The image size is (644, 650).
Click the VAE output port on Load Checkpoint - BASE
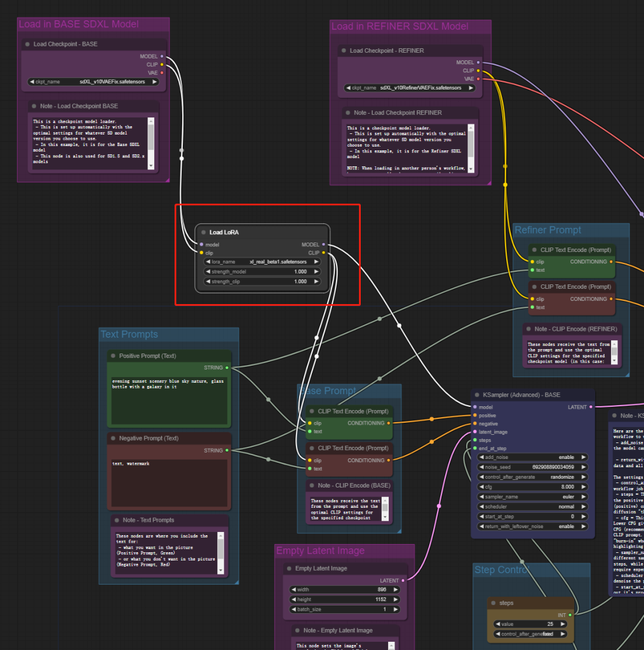click(162, 72)
